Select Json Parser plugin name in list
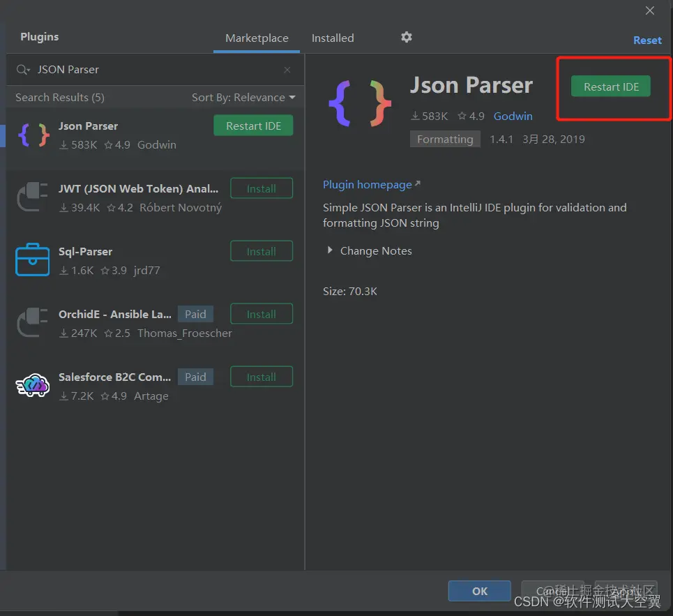Viewport: 673px width, 616px height. point(88,126)
